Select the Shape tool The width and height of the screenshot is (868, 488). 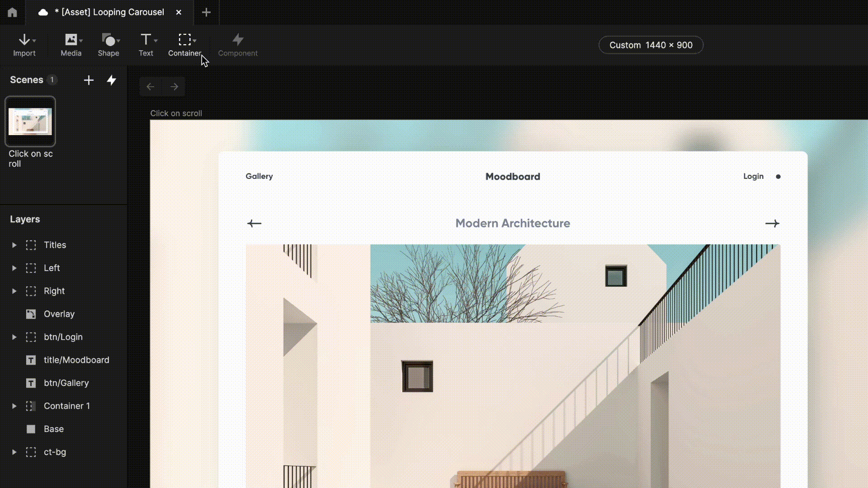pyautogui.click(x=108, y=45)
